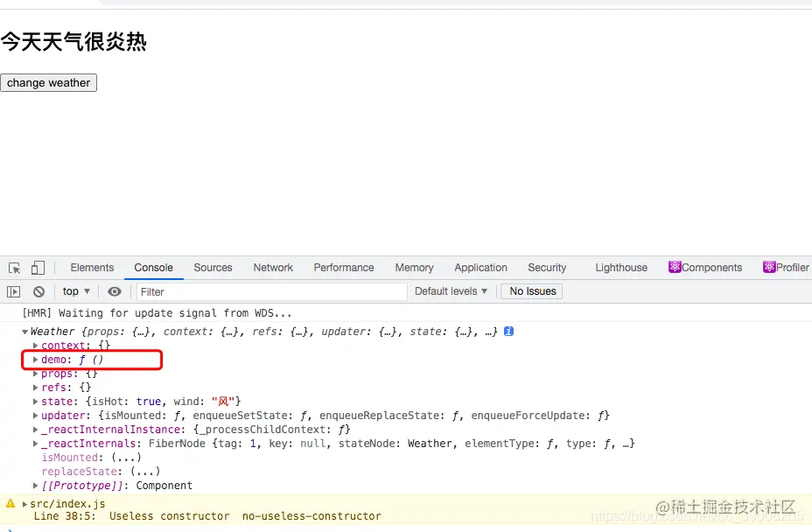This screenshot has width=812, height=532.
Task: Invoke the isMounted getter (...)
Action: [x=126, y=458]
